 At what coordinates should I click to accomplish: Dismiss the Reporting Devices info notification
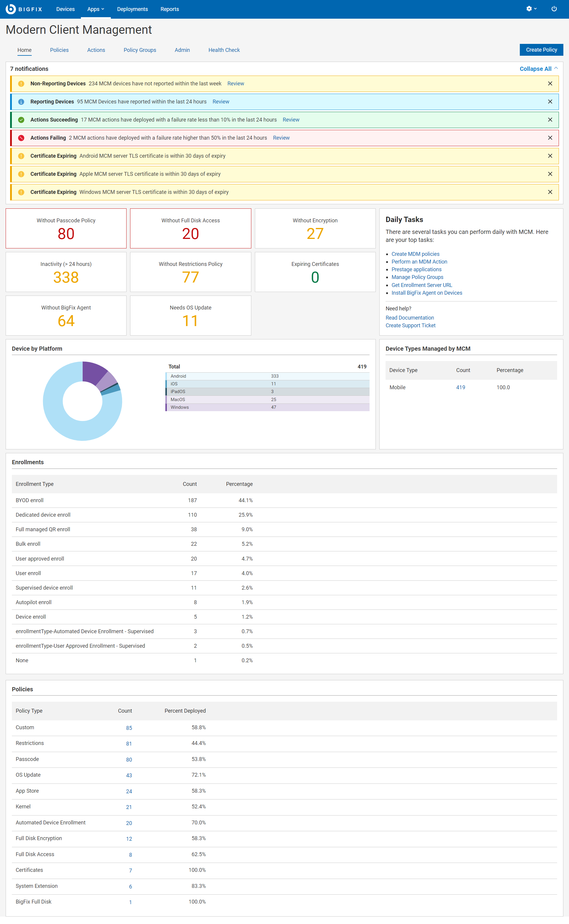(x=550, y=102)
